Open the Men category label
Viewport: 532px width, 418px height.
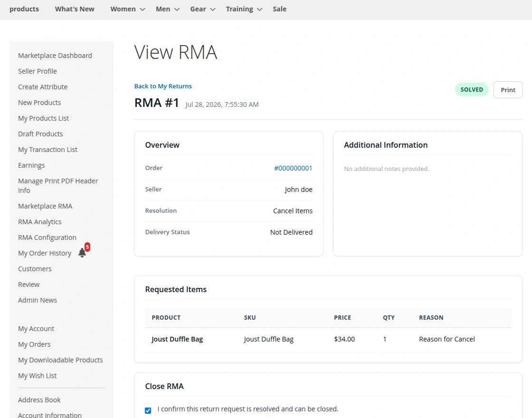point(163,9)
